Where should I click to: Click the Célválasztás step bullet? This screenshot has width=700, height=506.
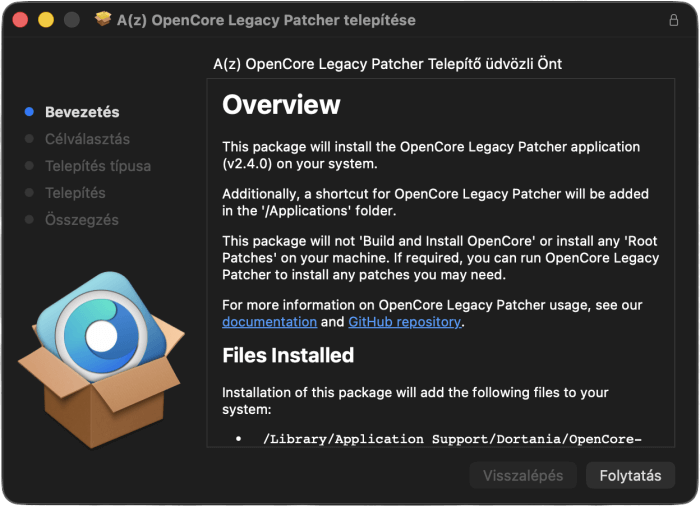pyautogui.click(x=29, y=139)
